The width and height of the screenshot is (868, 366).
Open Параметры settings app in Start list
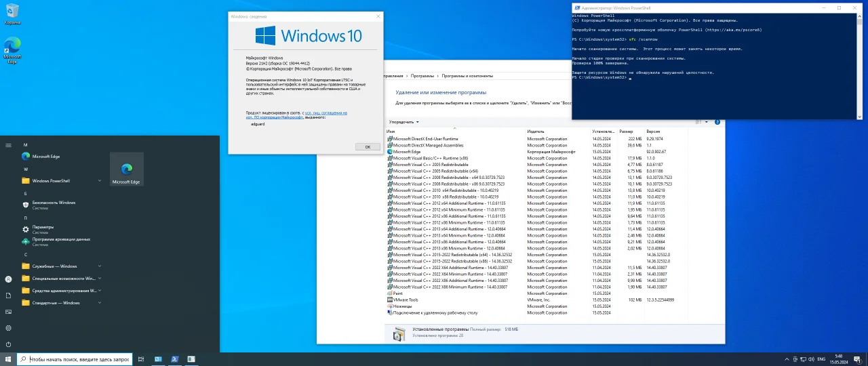[62, 229]
